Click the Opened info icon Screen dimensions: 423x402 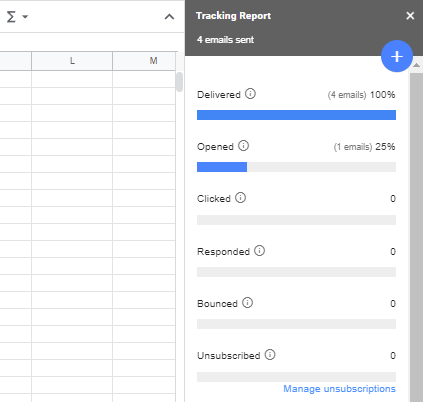click(x=243, y=146)
